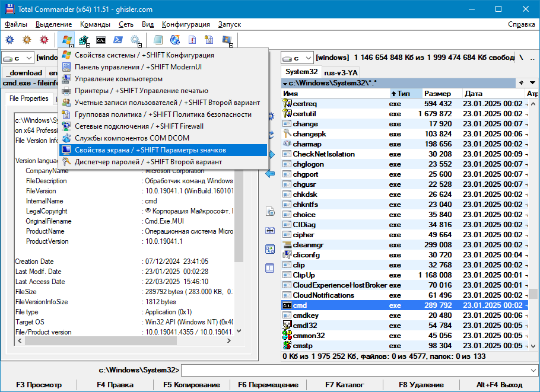Click the blue left arrow between panels
The width and height of the screenshot is (540, 392).
click(270, 173)
